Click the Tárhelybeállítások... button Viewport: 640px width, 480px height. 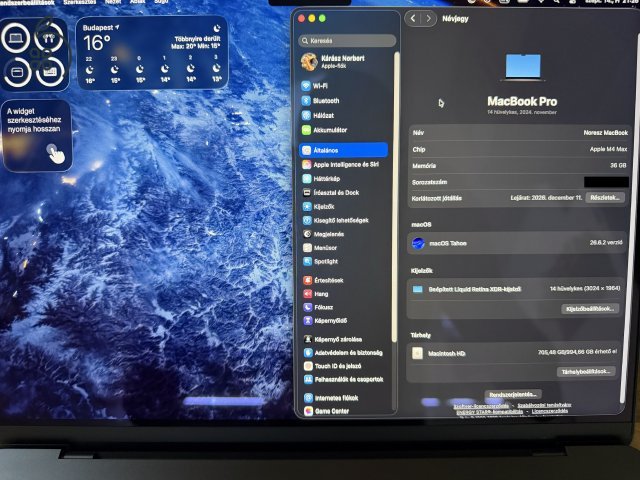click(586, 371)
